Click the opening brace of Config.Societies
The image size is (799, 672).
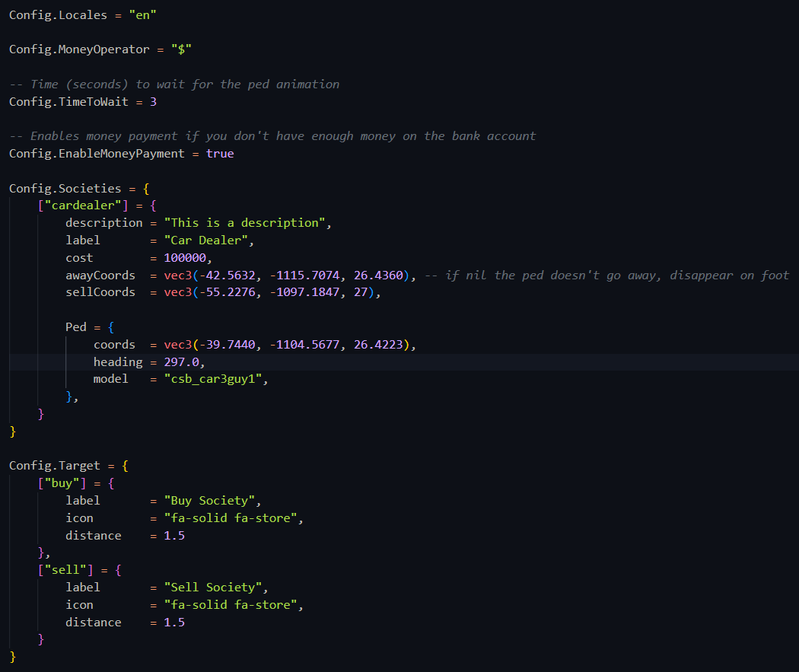(x=146, y=189)
